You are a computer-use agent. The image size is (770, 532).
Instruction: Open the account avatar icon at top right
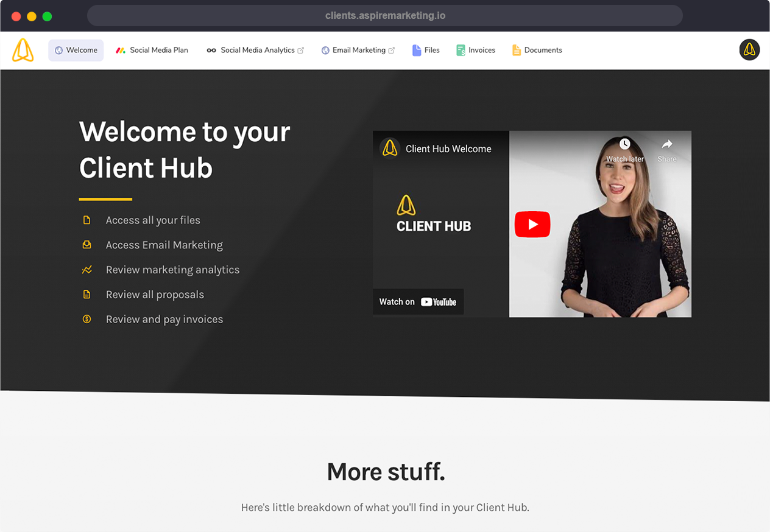749,50
